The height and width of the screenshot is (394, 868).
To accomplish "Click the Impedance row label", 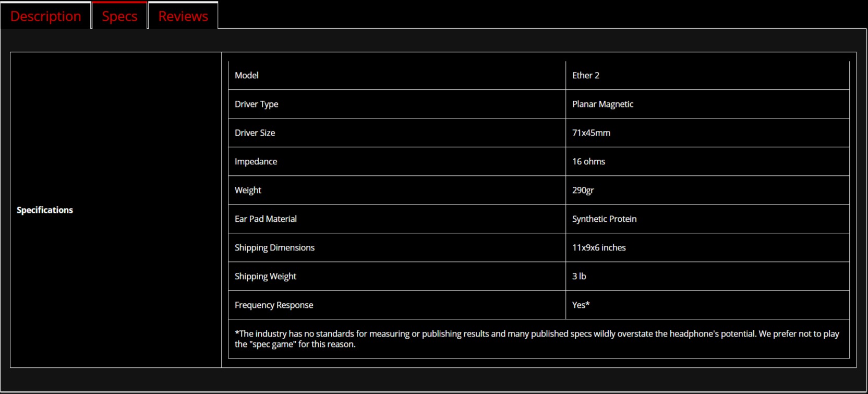I will [256, 161].
